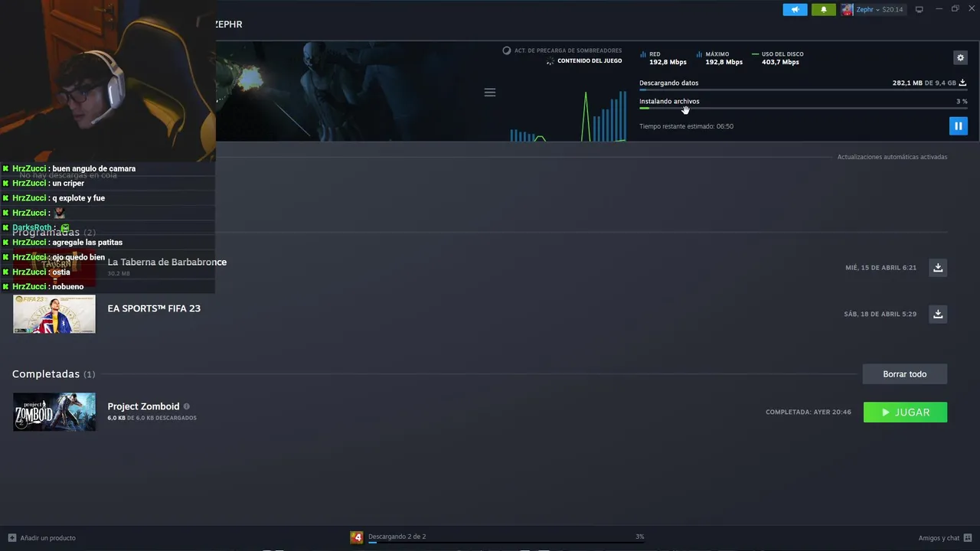Click the shader precaching spinner icon
The width and height of the screenshot is (980, 551).
(x=506, y=51)
